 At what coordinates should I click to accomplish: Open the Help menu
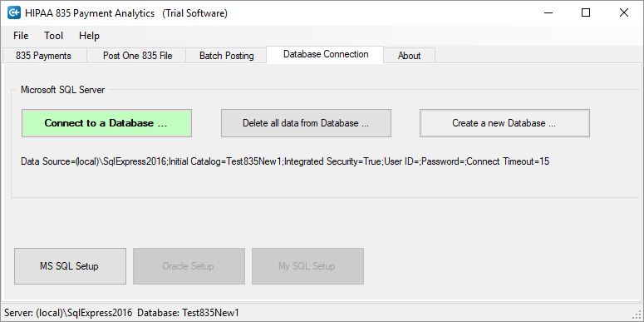89,36
